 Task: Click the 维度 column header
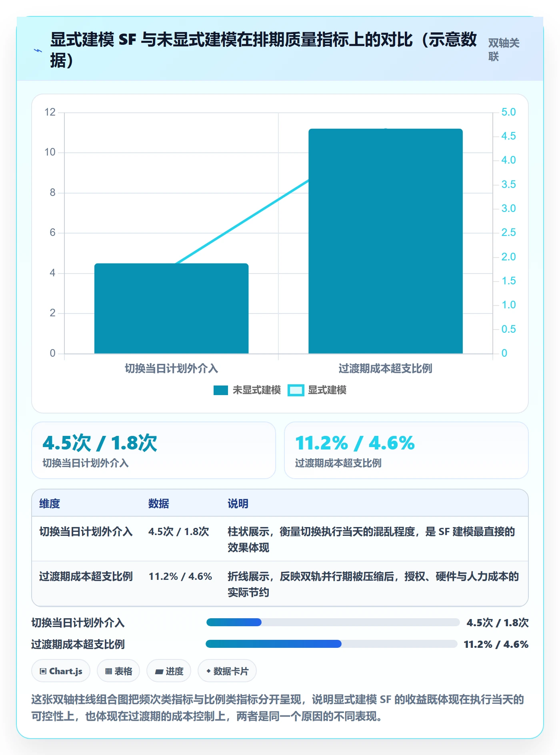[x=50, y=503]
